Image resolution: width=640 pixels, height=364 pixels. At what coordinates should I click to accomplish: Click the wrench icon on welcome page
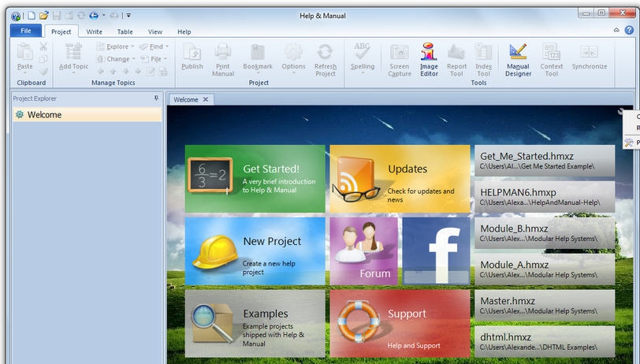click(620, 111)
